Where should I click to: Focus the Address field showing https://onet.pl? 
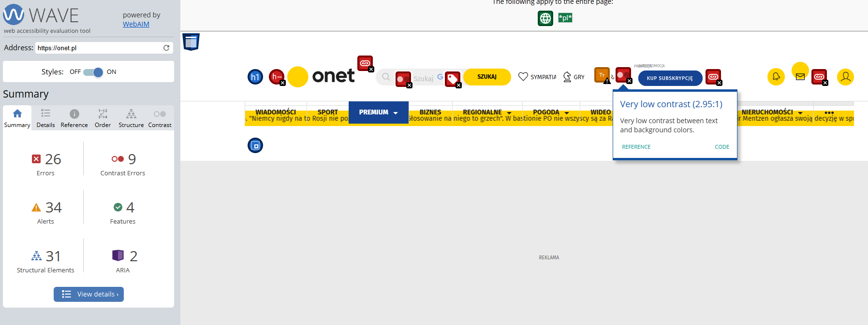click(x=104, y=48)
